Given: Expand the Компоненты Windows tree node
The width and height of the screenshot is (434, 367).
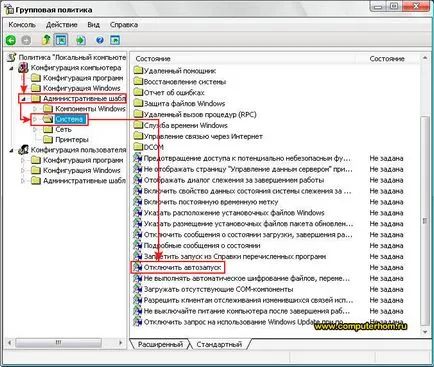Looking at the screenshot, I should pos(35,109).
